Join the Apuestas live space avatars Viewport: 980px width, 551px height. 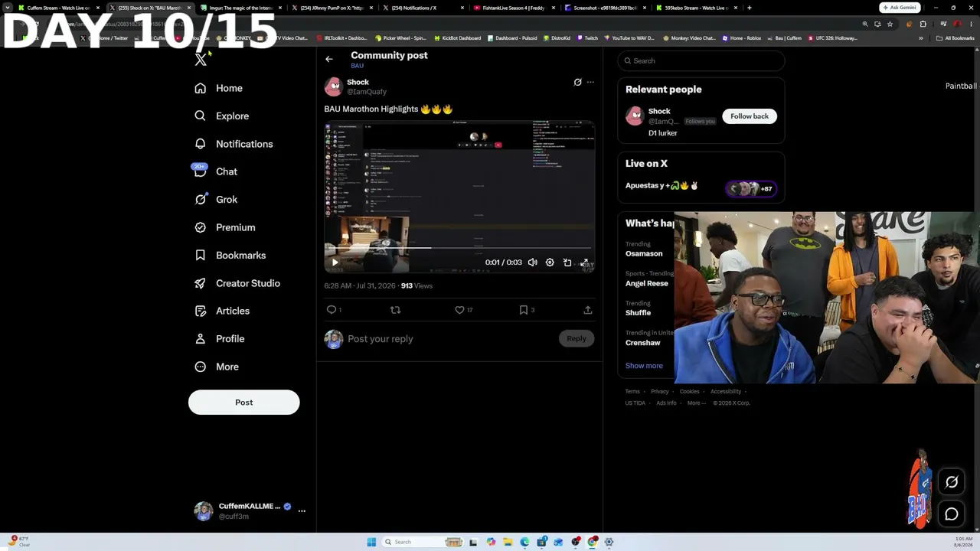pyautogui.click(x=751, y=189)
